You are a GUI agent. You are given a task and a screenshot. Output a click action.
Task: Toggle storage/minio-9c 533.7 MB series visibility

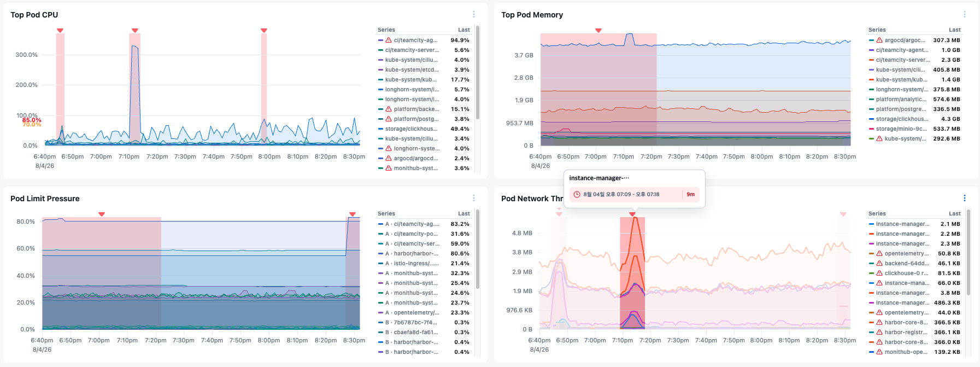914,129
